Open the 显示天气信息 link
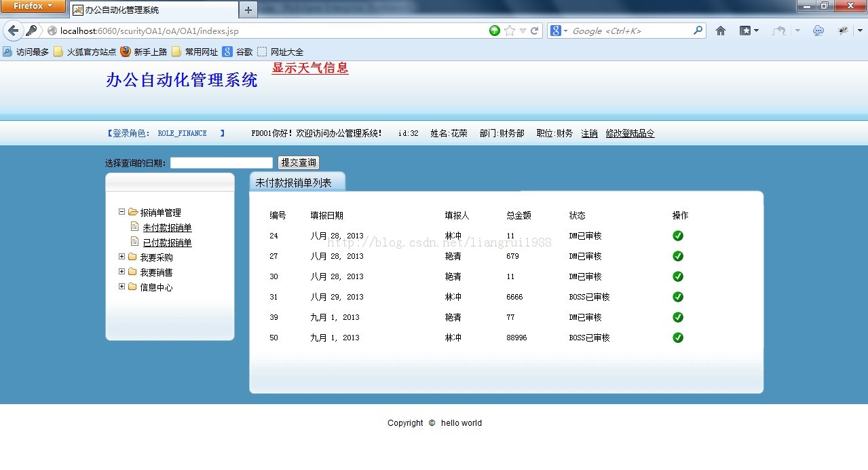 click(x=309, y=67)
